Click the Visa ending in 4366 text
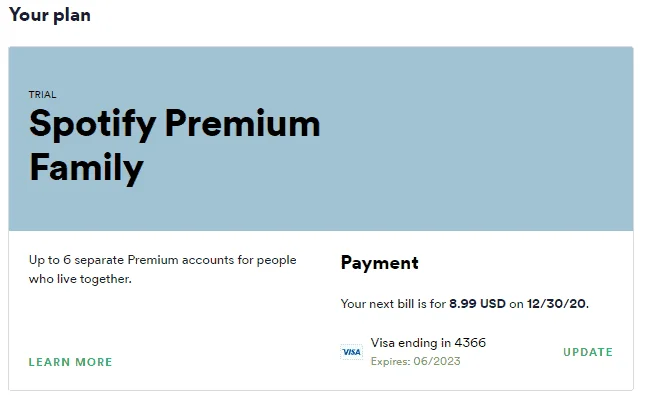This screenshot has height=395, width=653. pyautogui.click(x=428, y=342)
